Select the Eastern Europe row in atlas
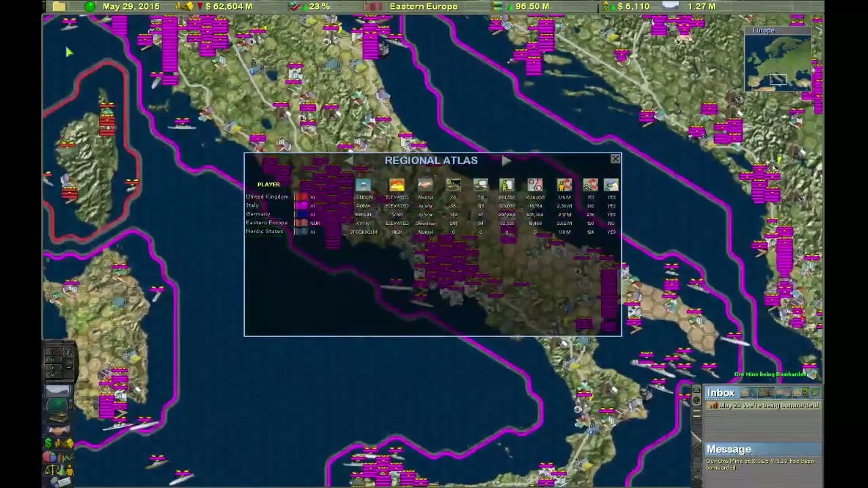868x488 pixels. click(x=432, y=223)
